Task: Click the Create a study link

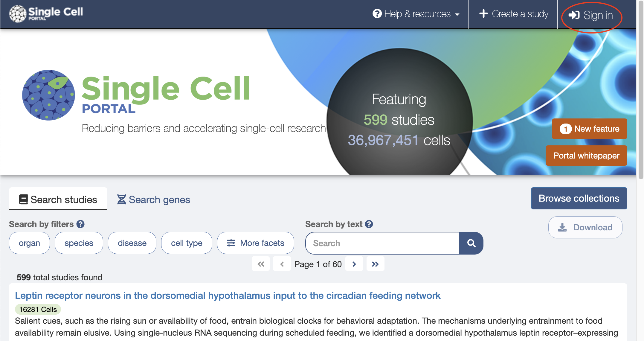Action: click(x=513, y=14)
